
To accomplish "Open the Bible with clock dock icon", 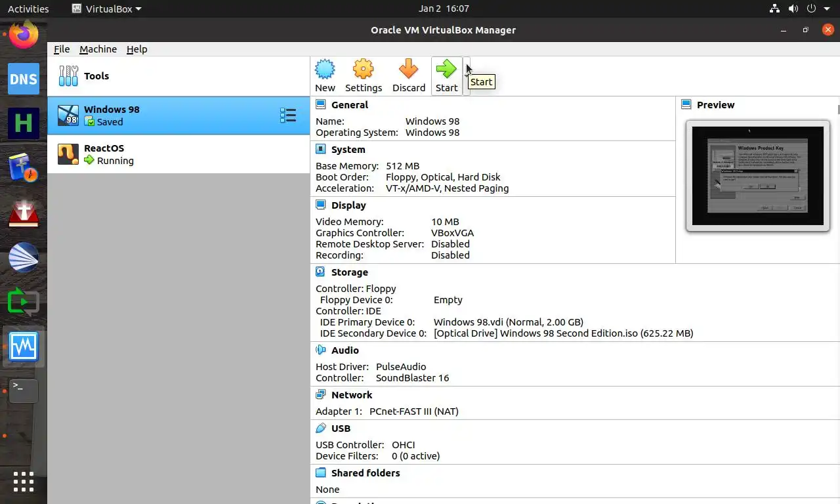I will (x=24, y=168).
